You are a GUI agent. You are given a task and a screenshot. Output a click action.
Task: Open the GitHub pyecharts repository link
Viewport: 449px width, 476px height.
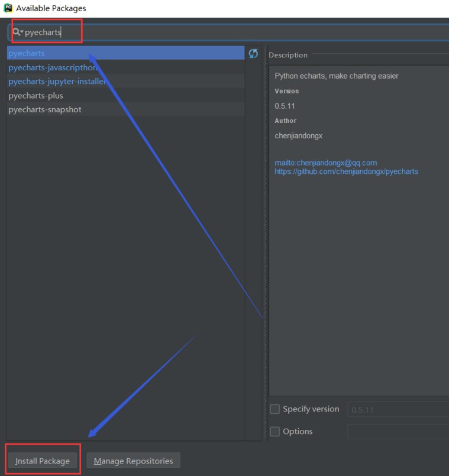pos(346,171)
